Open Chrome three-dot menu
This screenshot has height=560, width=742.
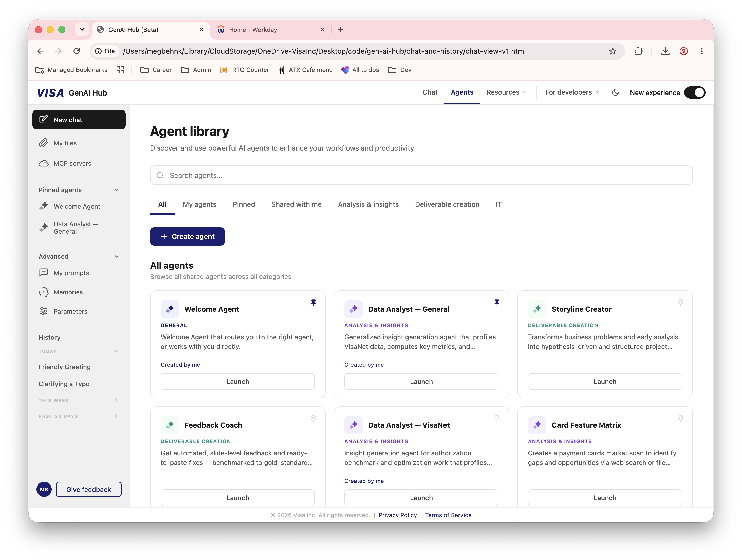click(702, 51)
